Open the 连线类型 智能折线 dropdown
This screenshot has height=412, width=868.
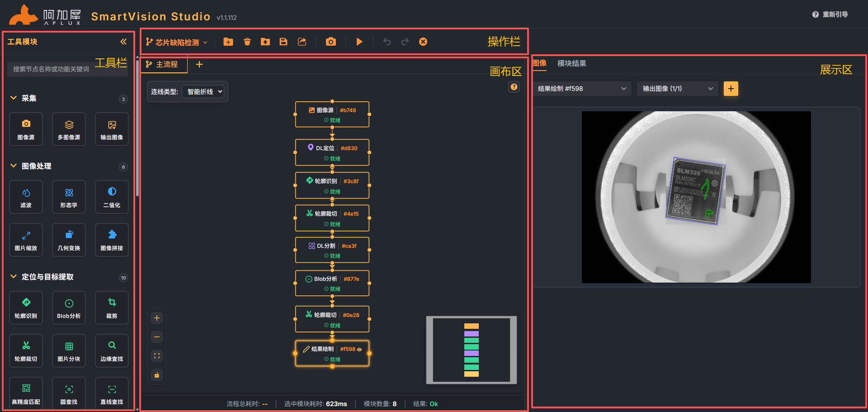coord(203,92)
